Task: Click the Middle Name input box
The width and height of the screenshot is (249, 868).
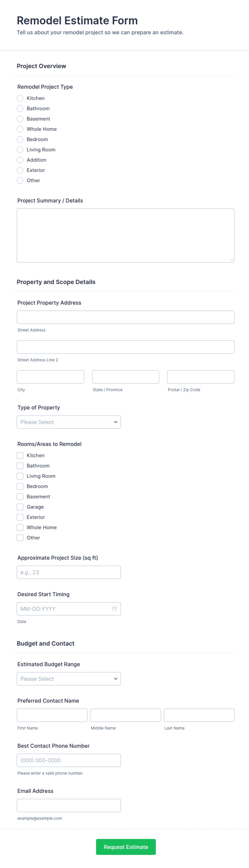Action: tap(126, 715)
